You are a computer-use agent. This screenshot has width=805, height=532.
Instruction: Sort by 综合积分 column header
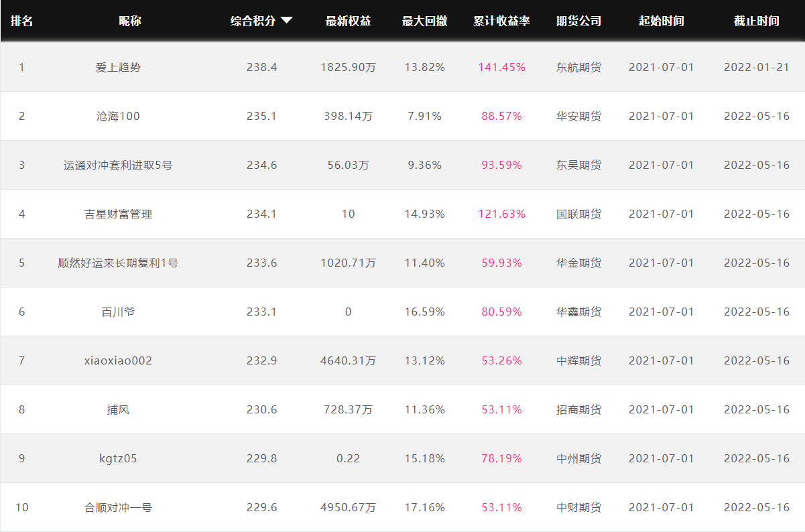tap(253, 21)
